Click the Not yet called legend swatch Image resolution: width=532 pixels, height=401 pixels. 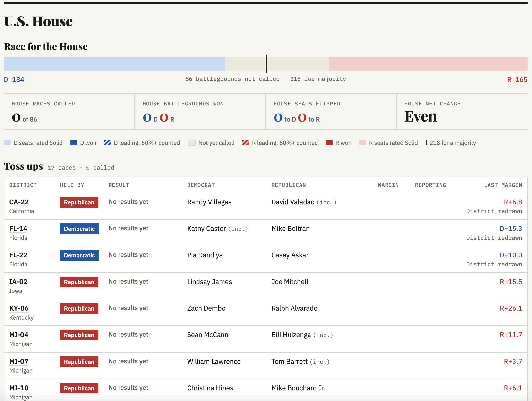tap(192, 143)
